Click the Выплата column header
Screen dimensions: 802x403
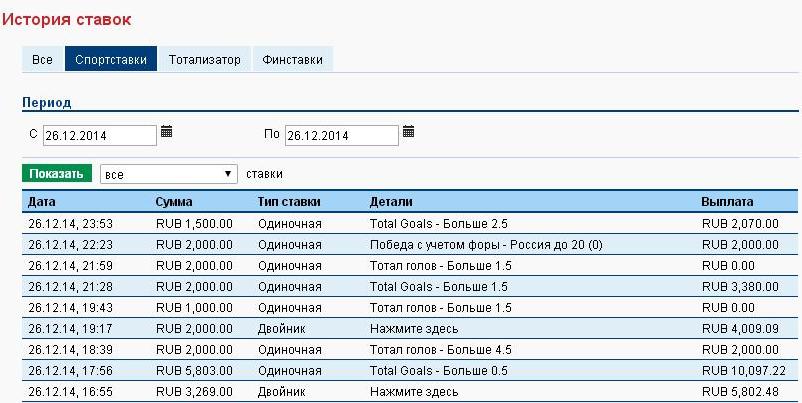(728, 201)
